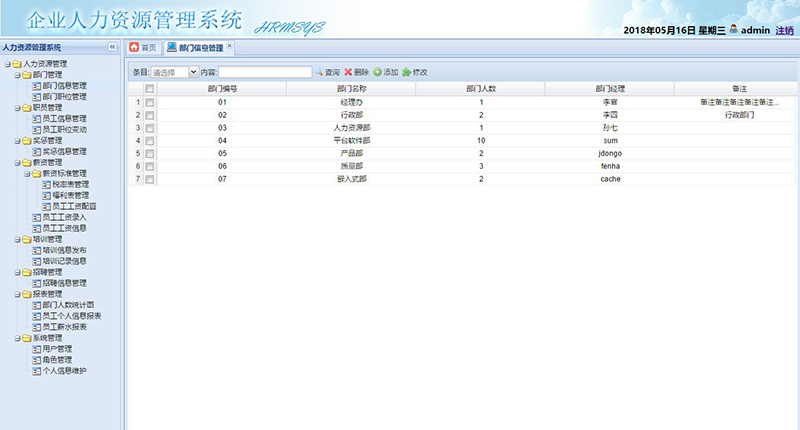Viewport: 800px width, 430px height.
Task: Sort by the 部门经理 column header
Action: click(x=610, y=89)
